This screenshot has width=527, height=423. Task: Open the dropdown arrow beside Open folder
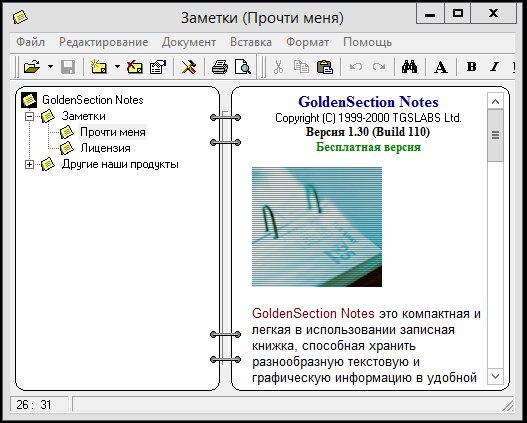pos(50,67)
